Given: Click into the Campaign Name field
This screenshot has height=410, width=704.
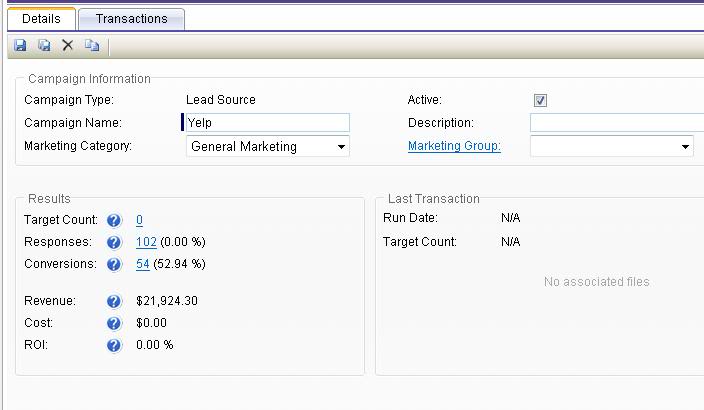Looking at the screenshot, I should click(267, 123).
